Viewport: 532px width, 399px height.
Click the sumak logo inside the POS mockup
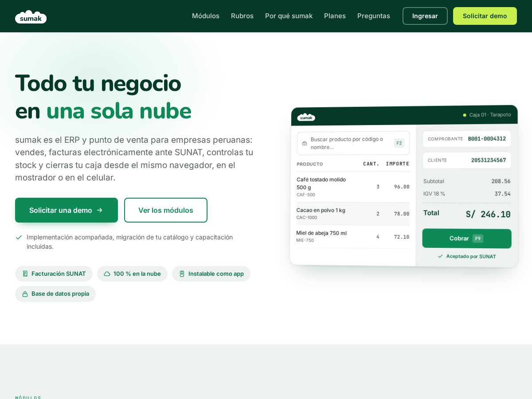[306, 117]
